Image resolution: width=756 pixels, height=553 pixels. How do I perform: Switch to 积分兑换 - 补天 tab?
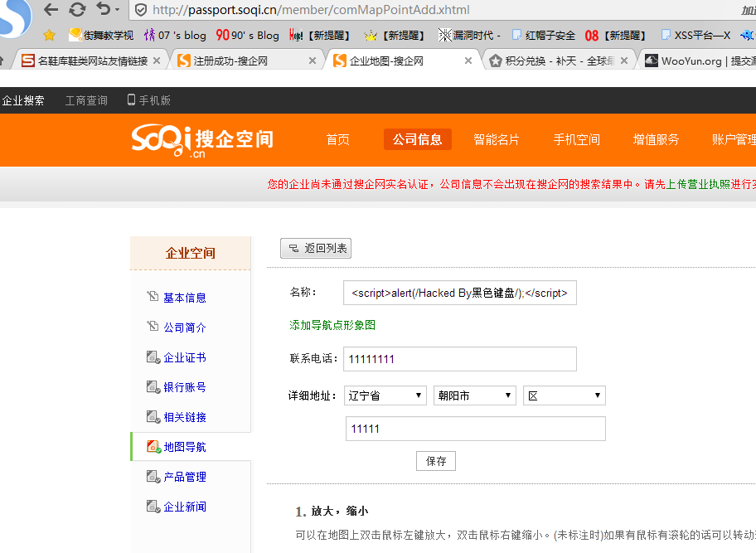[552, 61]
